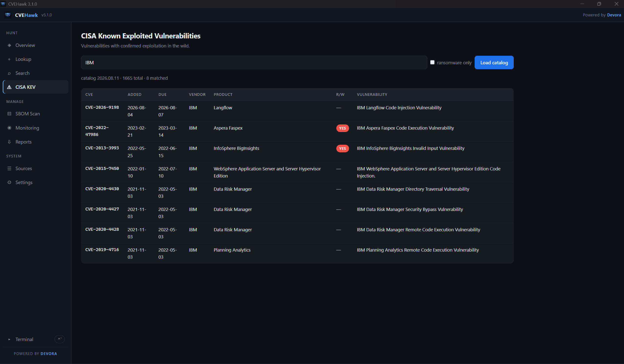
Task: Click the Lookup sidebar icon
Action: pos(9,59)
